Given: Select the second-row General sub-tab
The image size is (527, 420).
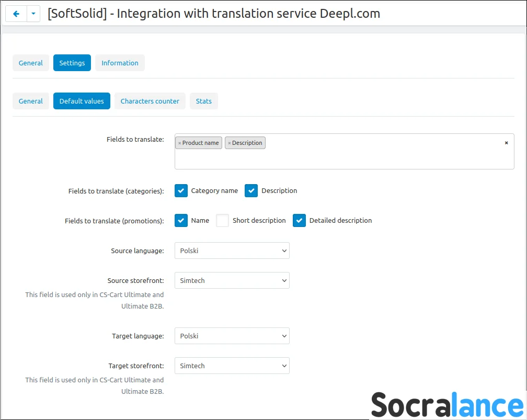Looking at the screenshot, I should (x=31, y=101).
